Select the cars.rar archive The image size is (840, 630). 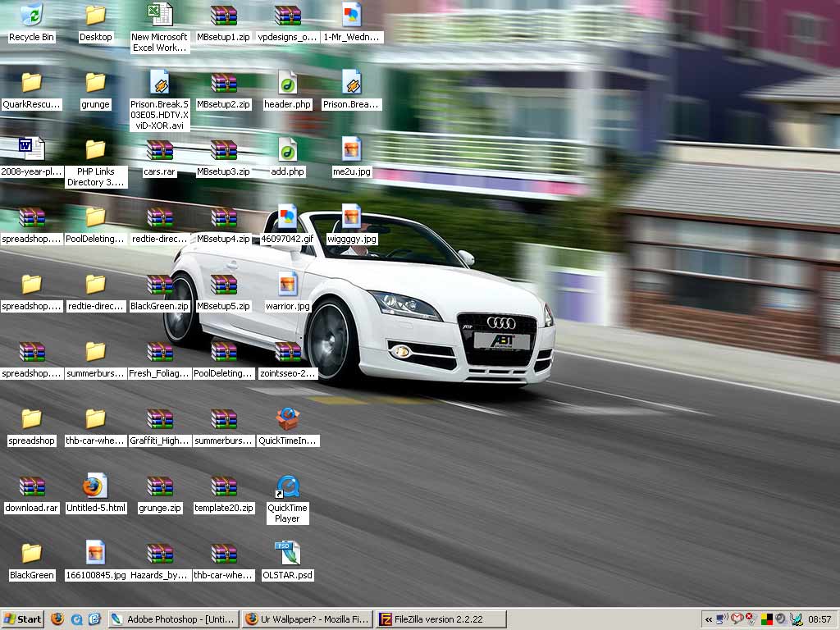pyautogui.click(x=159, y=151)
